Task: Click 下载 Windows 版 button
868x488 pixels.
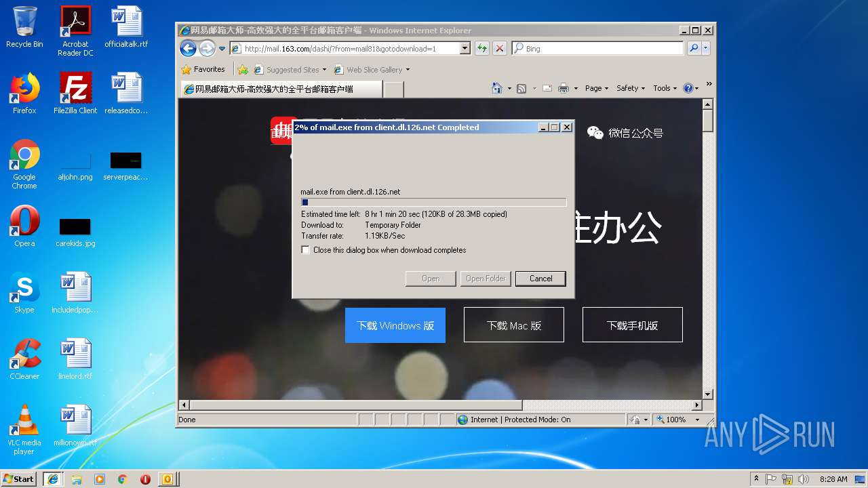Action: click(395, 325)
